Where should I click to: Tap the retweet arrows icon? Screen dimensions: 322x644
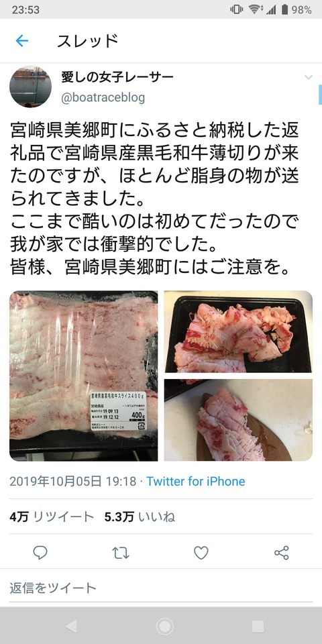(x=121, y=553)
